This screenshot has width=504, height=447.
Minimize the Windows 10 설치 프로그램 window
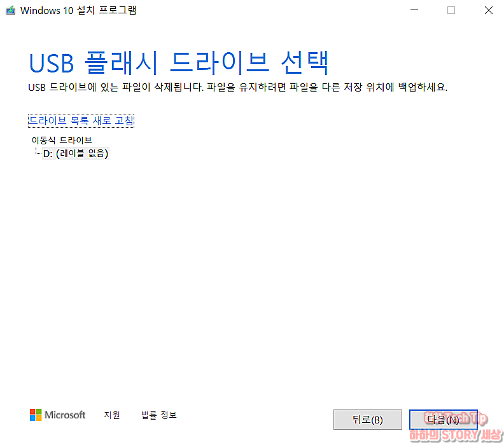pyautogui.click(x=414, y=10)
